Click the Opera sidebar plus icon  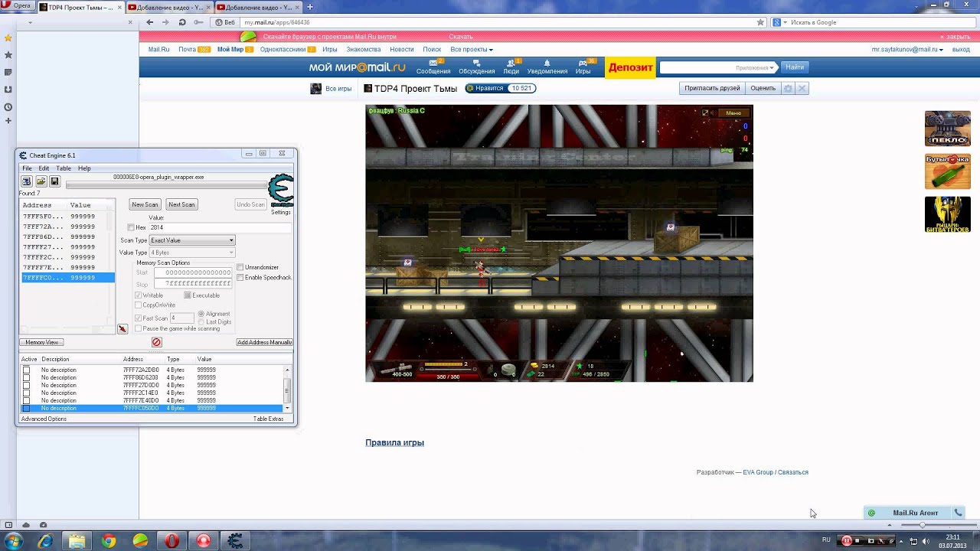click(x=8, y=120)
